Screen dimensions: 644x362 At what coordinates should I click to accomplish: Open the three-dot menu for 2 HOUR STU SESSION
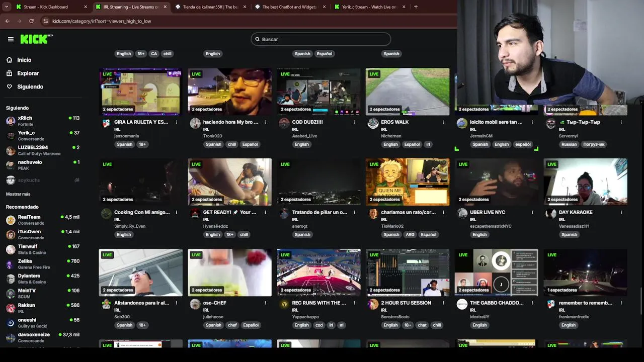[x=443, y=303]
